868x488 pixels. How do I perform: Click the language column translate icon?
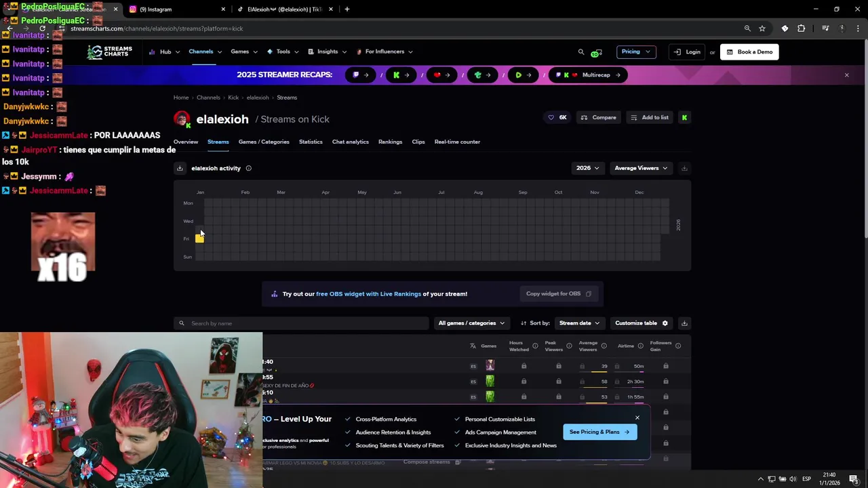[473, 346]
